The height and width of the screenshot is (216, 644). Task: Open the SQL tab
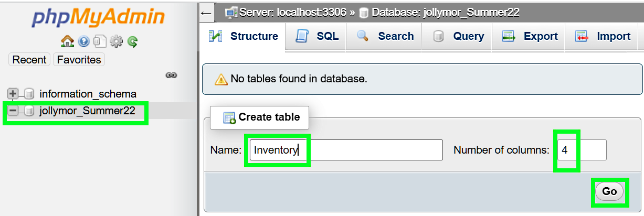pos(317,36)
